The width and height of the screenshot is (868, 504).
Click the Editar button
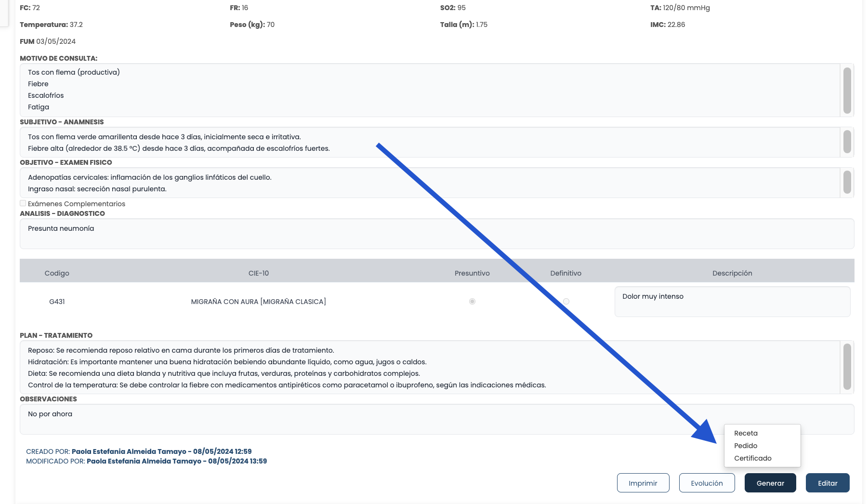828,483
